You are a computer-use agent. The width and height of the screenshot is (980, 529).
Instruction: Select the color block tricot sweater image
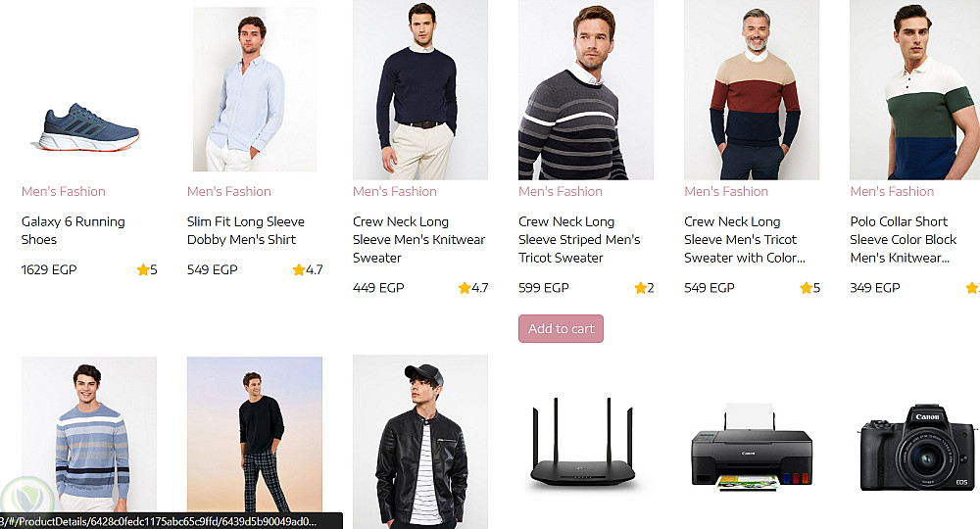point(751,90)
